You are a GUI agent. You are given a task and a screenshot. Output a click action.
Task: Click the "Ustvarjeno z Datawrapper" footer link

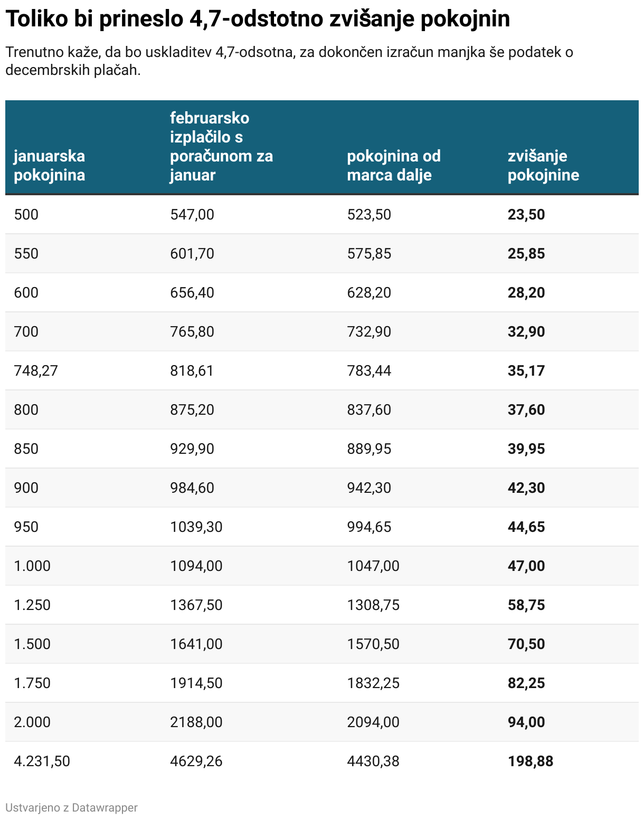click(71, 807)
